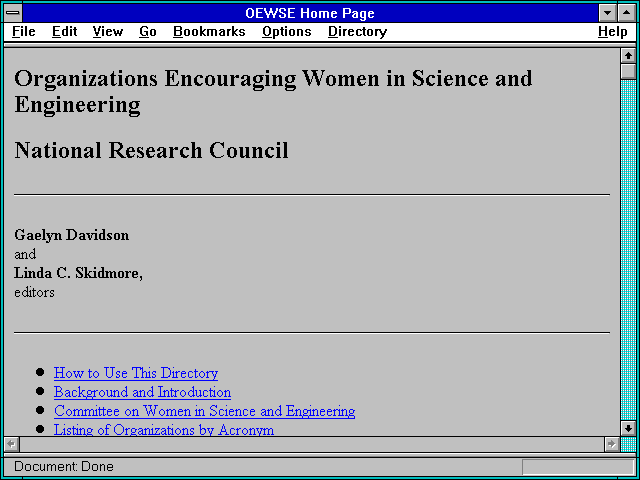The width and height of the screenshot is (640, 480).
Task: Open Listing of Organizations by Acronym link
Action: 164,430
